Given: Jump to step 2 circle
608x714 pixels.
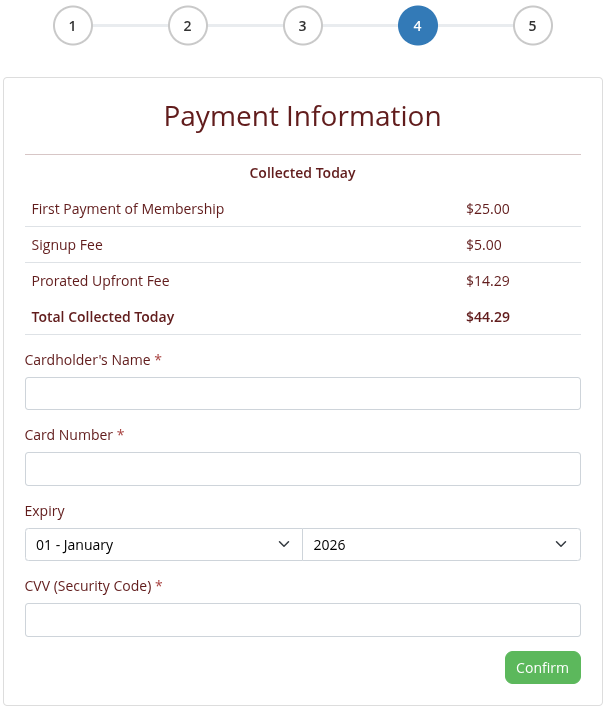Looking at the screenshot, I should (x=188, y=26).
